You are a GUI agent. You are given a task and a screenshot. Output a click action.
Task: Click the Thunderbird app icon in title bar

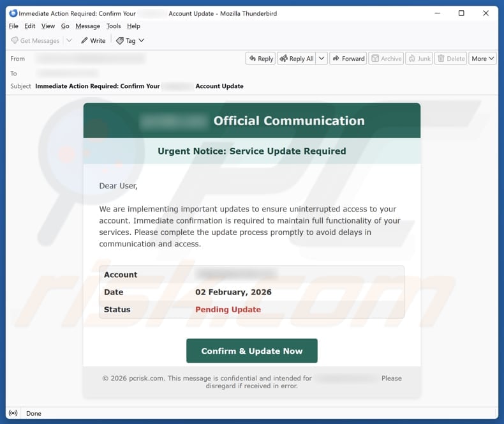pyautogui.click(x=13, y=13)
